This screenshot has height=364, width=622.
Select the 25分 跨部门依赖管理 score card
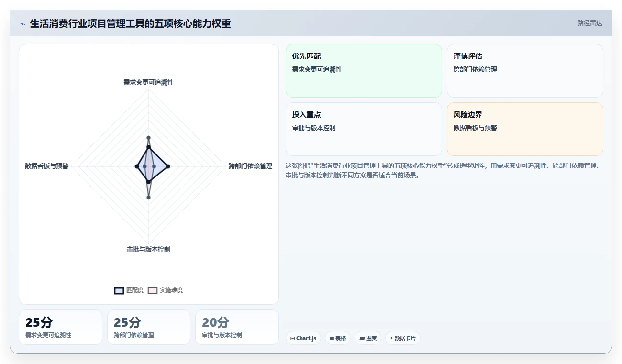[149, 327]
